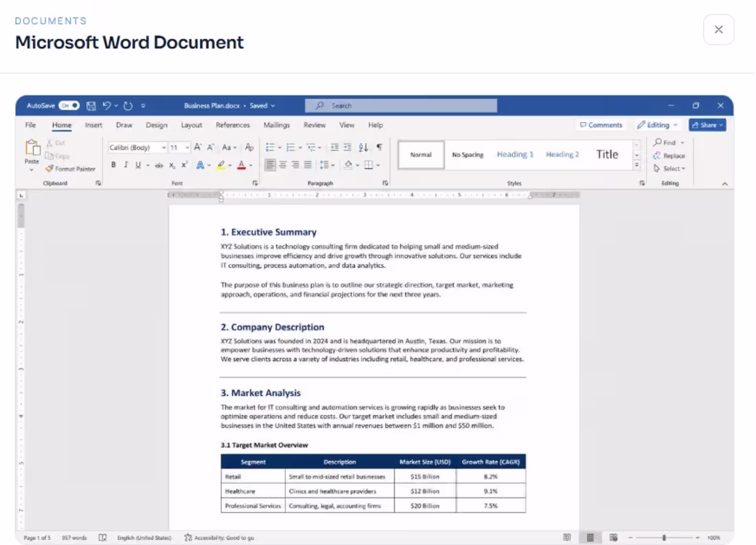Switch to the Review tab
The width and height of the screenshot is (756, 545).
click(x=314, y=125)
